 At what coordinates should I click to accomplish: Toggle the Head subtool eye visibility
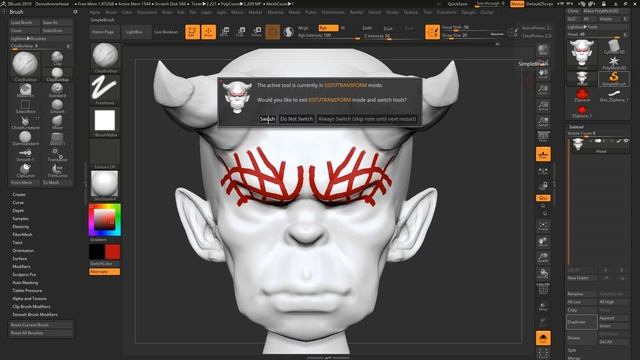pos(626,141)
